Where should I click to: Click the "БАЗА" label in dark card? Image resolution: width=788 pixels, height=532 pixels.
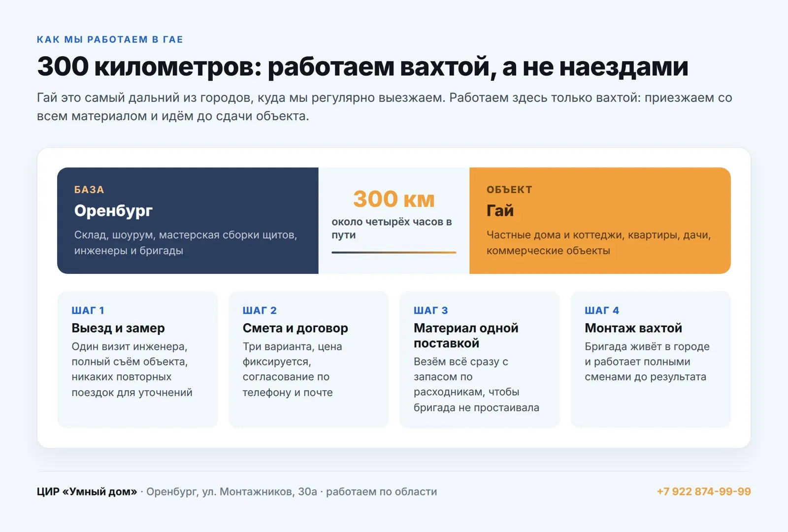tap(89, 190)
